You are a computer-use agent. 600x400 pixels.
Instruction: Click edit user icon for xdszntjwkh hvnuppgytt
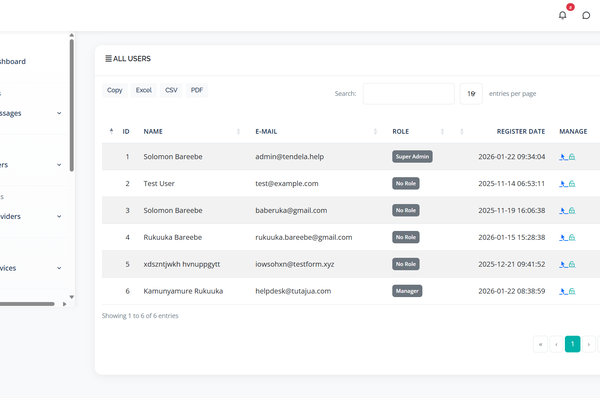[x=563, y=265]
